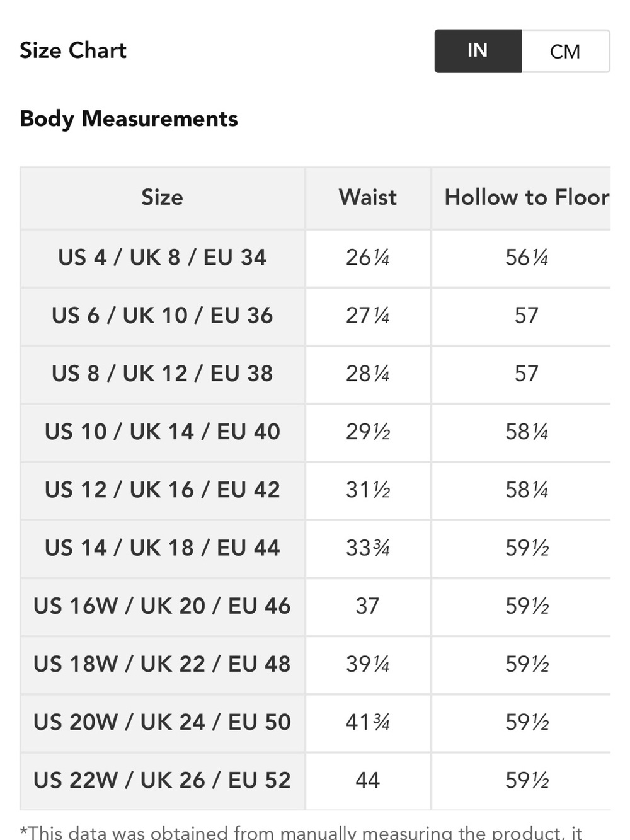Viewport: 630px width, 840px height.
Task: Select the US 10 / UK 14 / EU 40 row
Action: [315, 432]
